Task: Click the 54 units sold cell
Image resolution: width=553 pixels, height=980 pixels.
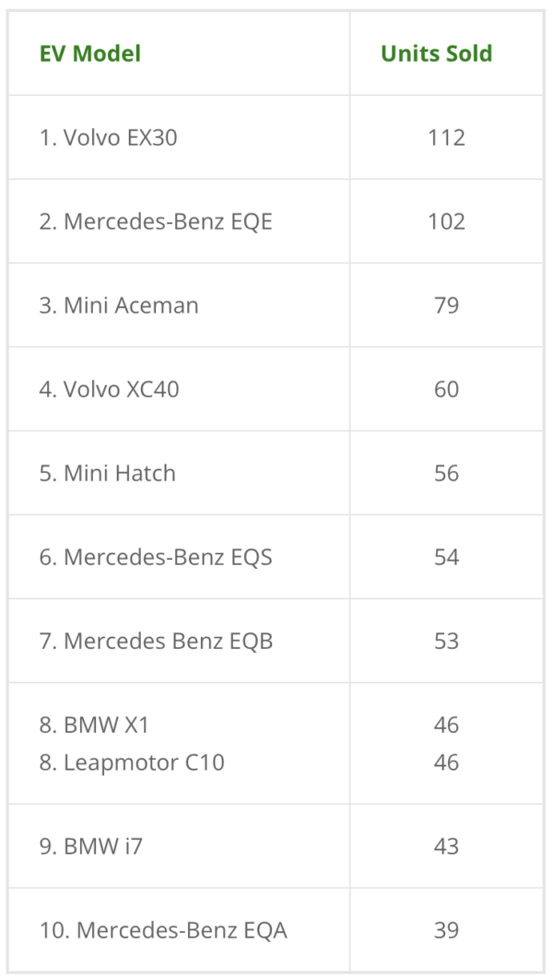Action: pos(446,557)
